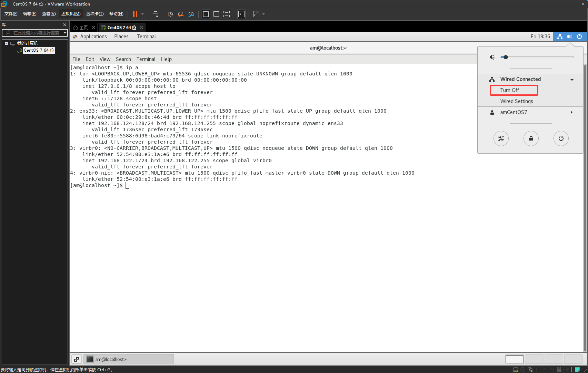
Task: Enter full screen mode
Action: (x=227, y=14)
